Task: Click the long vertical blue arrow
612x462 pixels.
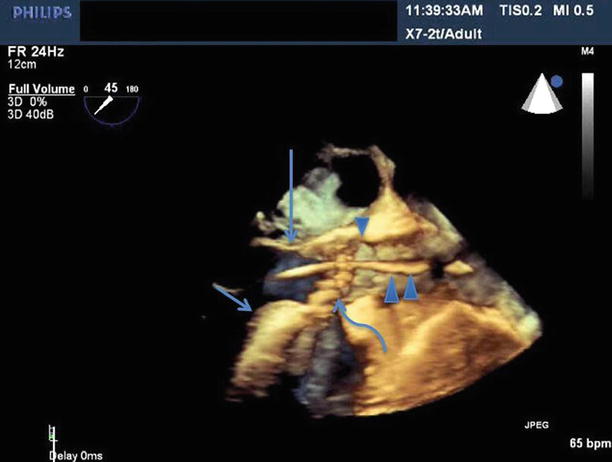Action: 291,195
